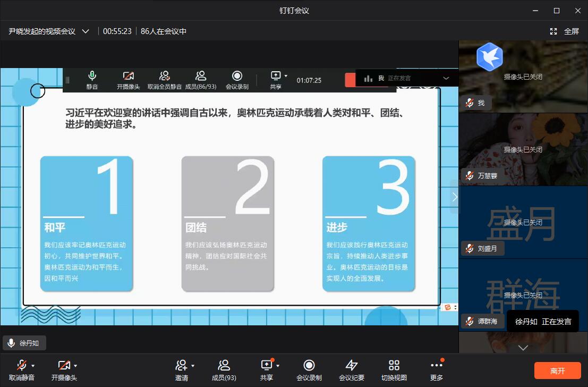Minimize the 钉钉会议 window
Viewport: 588px width, 387px height.
[x=535, y=11]
